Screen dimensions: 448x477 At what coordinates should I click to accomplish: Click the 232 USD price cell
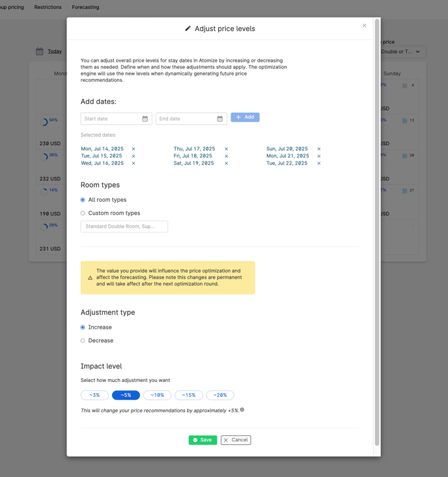(50, 178)
